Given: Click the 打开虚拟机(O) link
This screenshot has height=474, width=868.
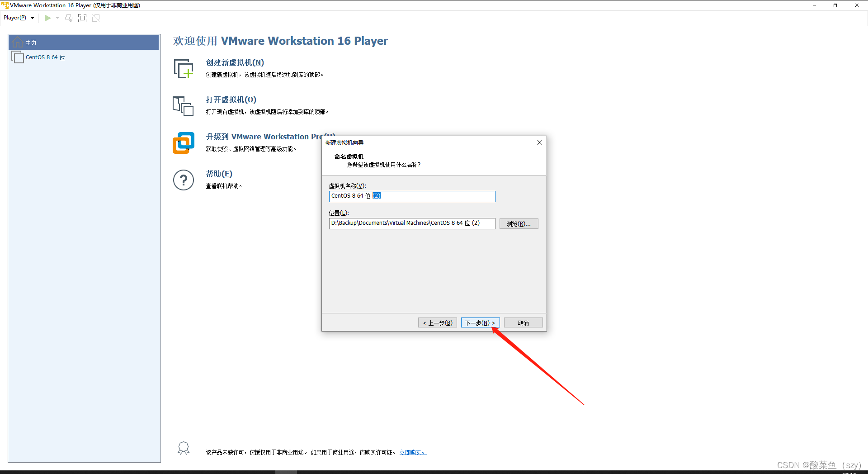Looking at the screenshot, I should [231, 100].
